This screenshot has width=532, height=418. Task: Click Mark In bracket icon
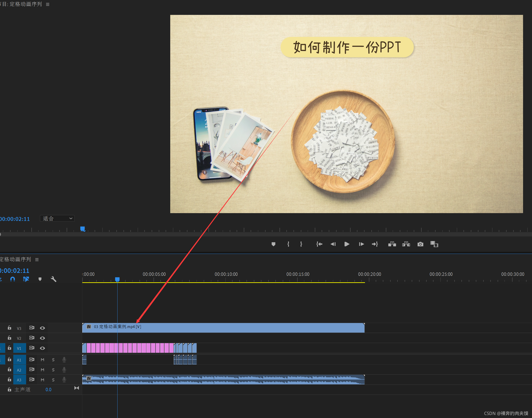pos(288,244)
